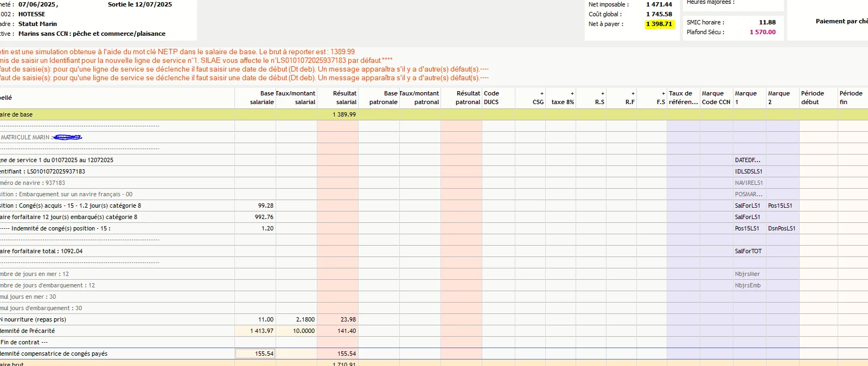Select the 'forfaitaire total : 1092.04' row
868x366 pixels.
(x=117, y=251)
